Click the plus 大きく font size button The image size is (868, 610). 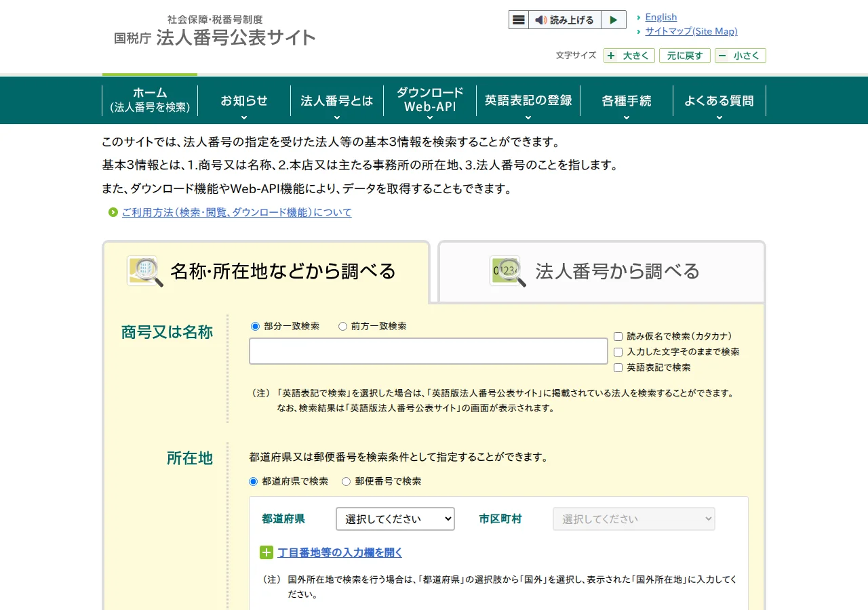(629, 56)
